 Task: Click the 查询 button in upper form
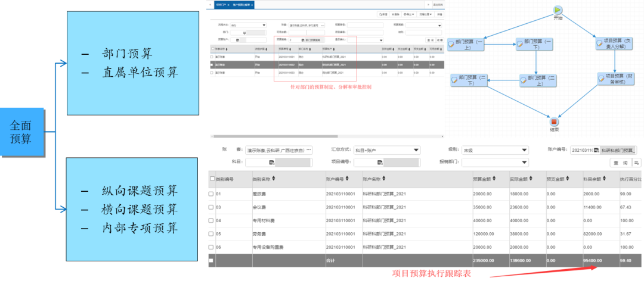point(431,40)
